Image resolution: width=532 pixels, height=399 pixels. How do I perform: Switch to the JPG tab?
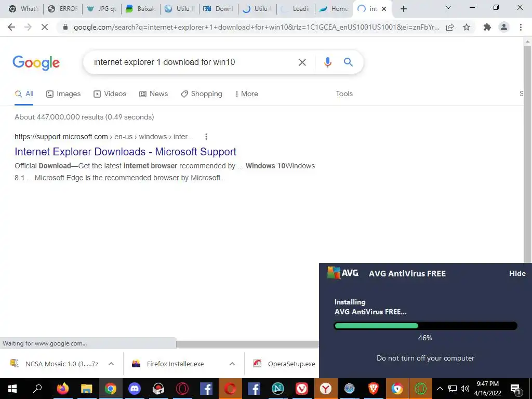[102, 9]
